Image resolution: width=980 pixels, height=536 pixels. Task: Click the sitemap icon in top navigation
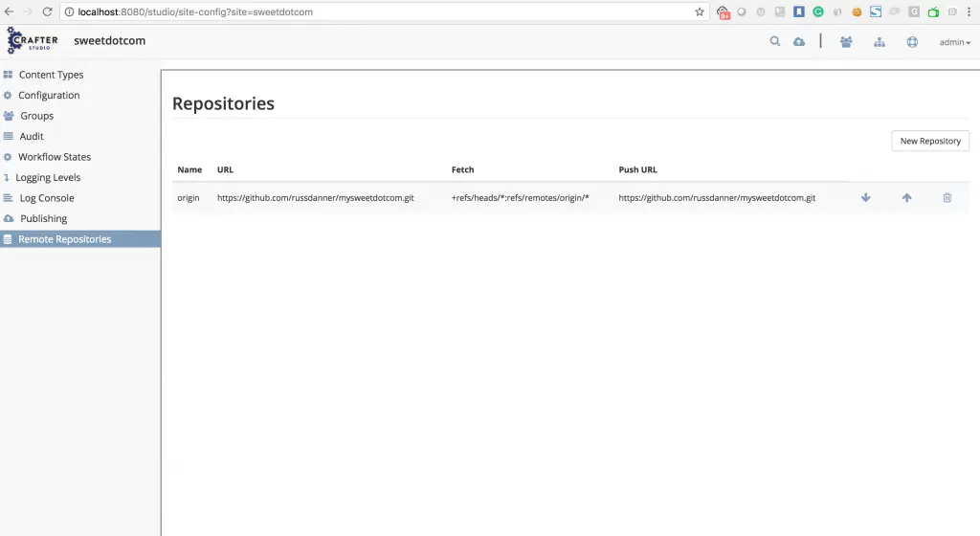click(x=880, y=42)
